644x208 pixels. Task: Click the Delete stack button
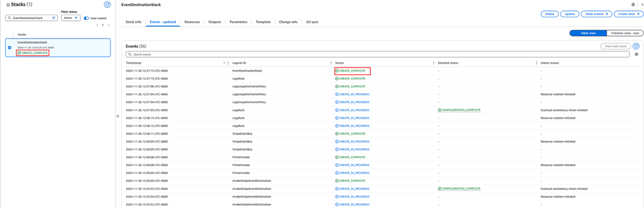550,14
